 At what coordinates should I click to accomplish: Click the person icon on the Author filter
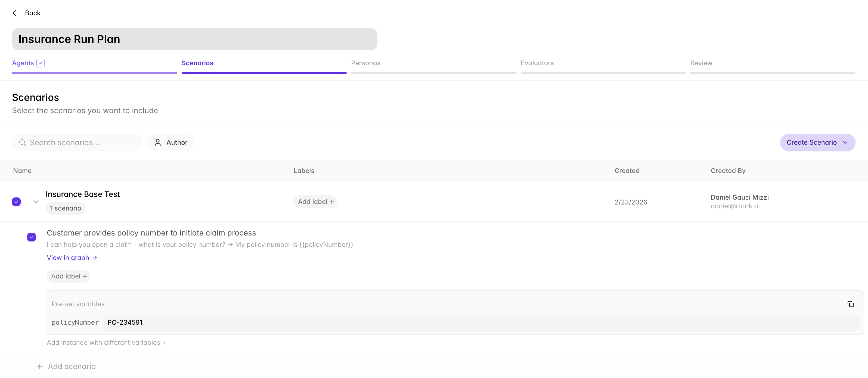tap(157, 142)
